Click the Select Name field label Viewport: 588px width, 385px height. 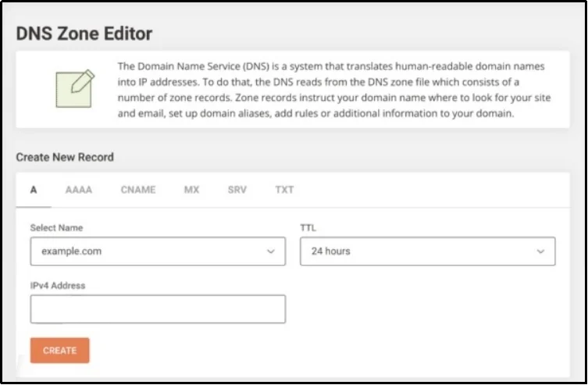click(56, 228)
